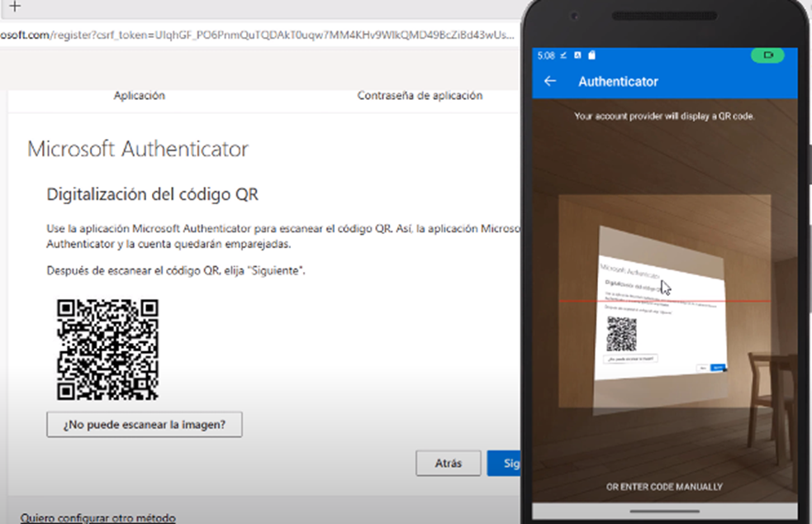The width and height of the screenshot is (812, 524).
Task: Select the Aplicación step tab
Action: click(140, 95)
